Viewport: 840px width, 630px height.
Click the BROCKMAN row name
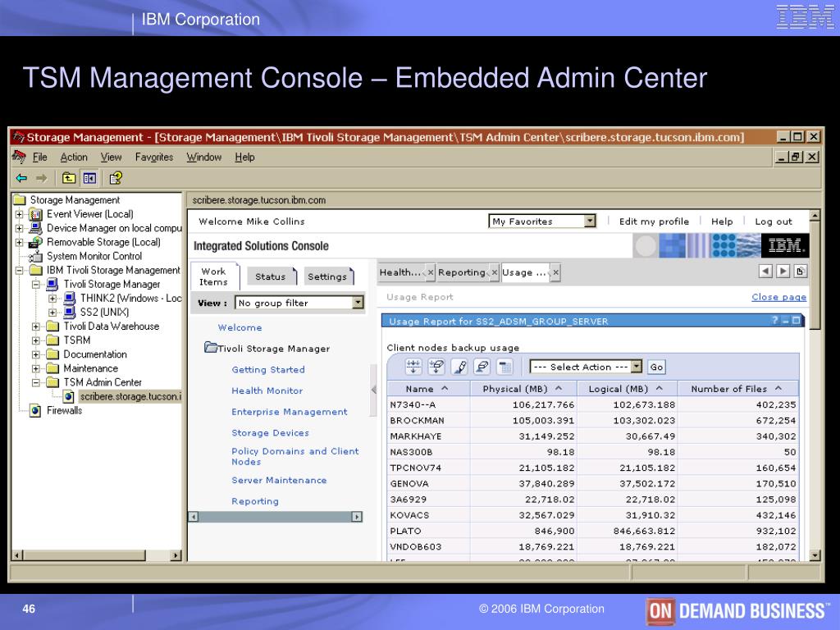click(417, 421)
